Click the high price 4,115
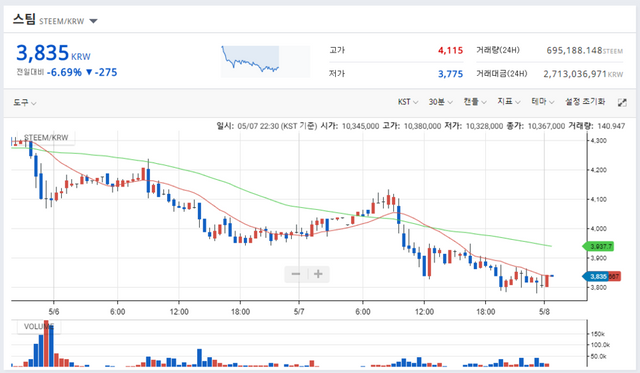640x373 pixels. [450, 50]
